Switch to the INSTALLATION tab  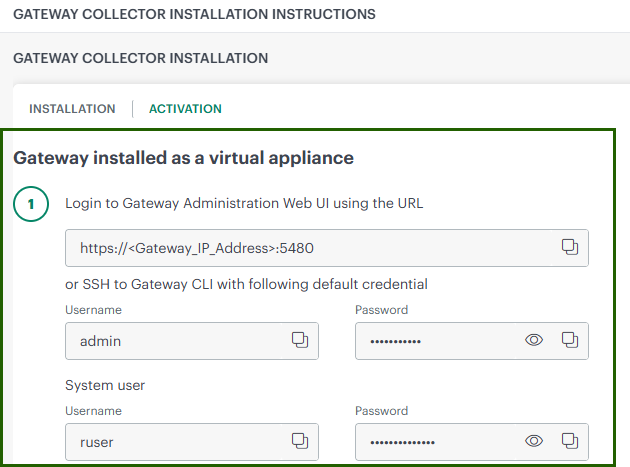[72, 109]
